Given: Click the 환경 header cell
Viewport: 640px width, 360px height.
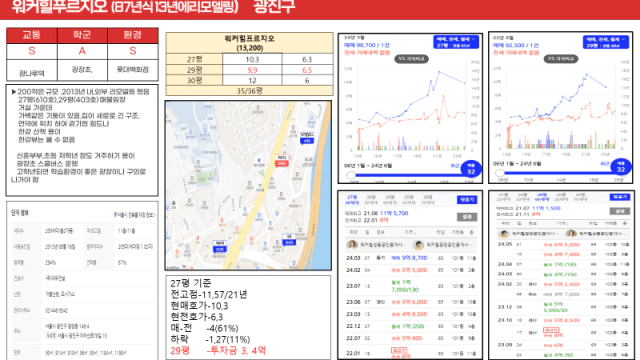Looking at the screenshot, I should pyautogui.click(x=133, y=35).
